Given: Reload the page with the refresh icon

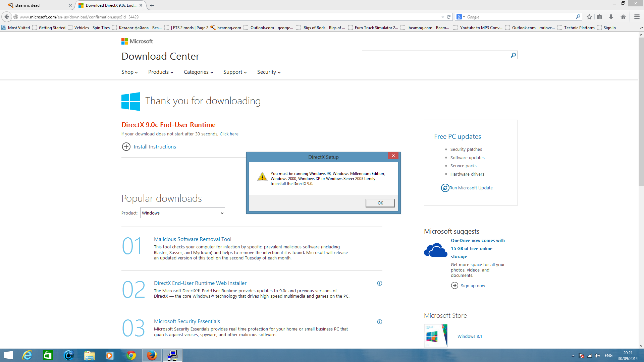Looking at the screenshot, I should tap(448, 17).
